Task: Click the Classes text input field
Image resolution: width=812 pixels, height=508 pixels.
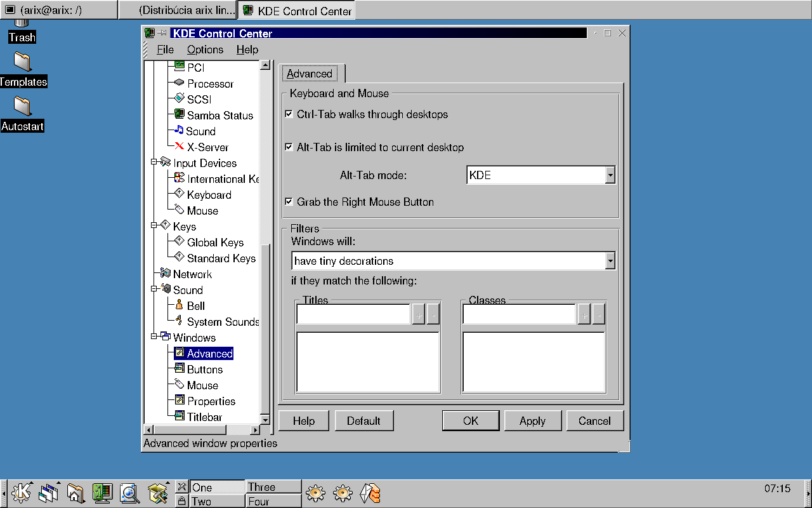Action: (x=520, y=314)
